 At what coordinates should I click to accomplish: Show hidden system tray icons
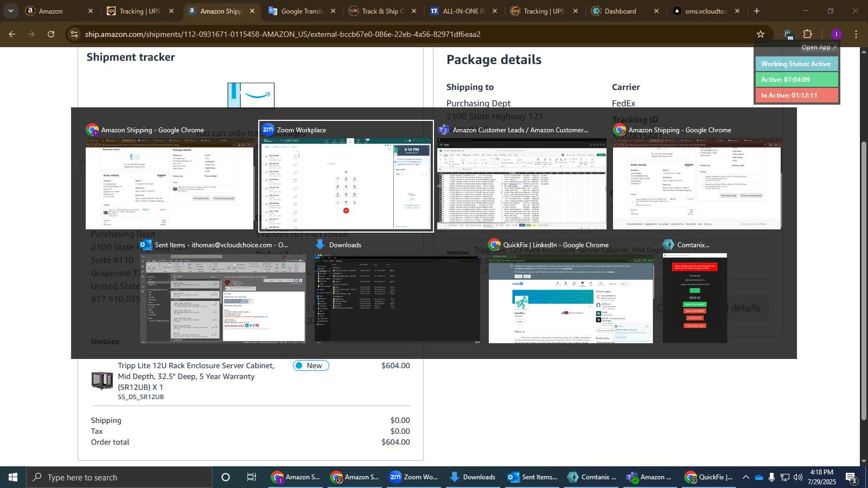click(x=746, y=477)
